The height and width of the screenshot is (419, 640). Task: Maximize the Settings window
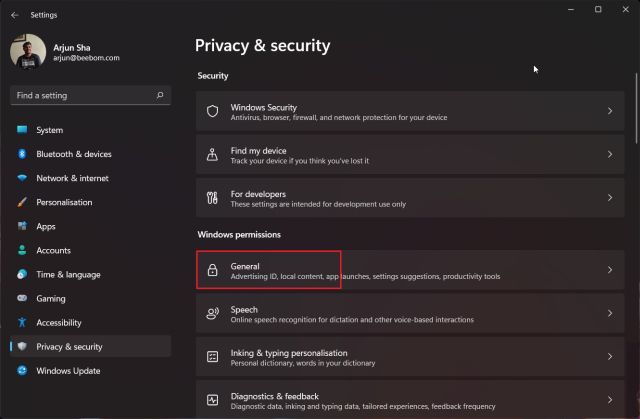pyautogui.click(x=598, y=9)
